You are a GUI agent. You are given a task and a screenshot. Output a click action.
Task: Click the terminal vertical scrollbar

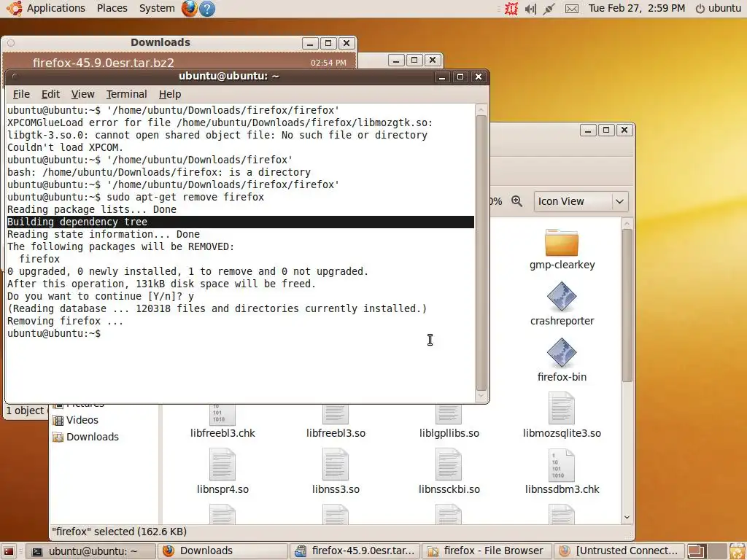coord(481,252)
